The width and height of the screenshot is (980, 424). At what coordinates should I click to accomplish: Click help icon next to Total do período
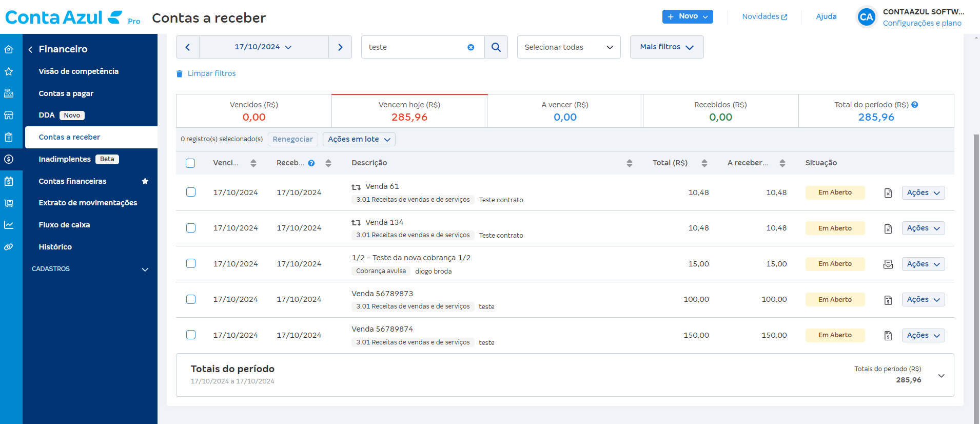pos(915,105)
